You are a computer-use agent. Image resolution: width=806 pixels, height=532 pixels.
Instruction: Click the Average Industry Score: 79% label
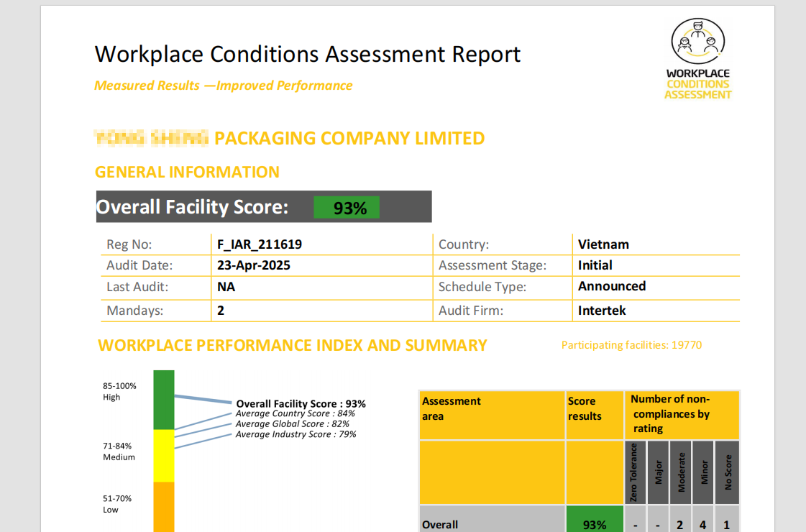pos(296,434)
